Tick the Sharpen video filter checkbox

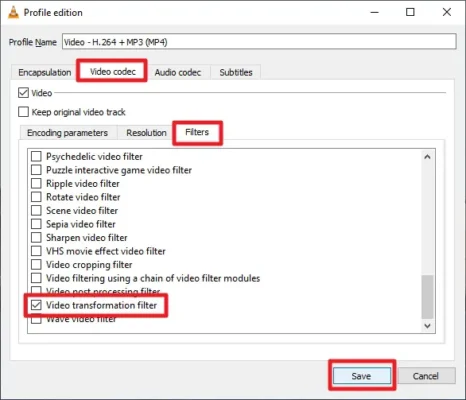coord(36,238)
